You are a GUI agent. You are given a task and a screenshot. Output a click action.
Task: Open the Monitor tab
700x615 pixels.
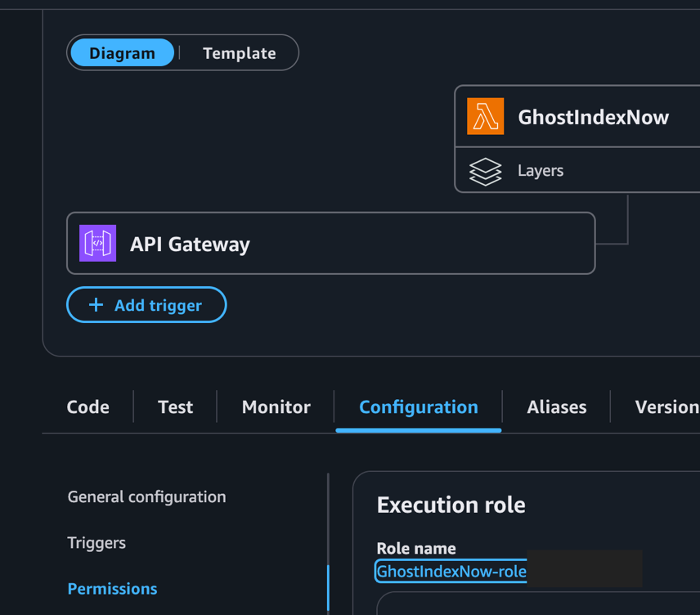pyautogui.click(x=276, y=407)
